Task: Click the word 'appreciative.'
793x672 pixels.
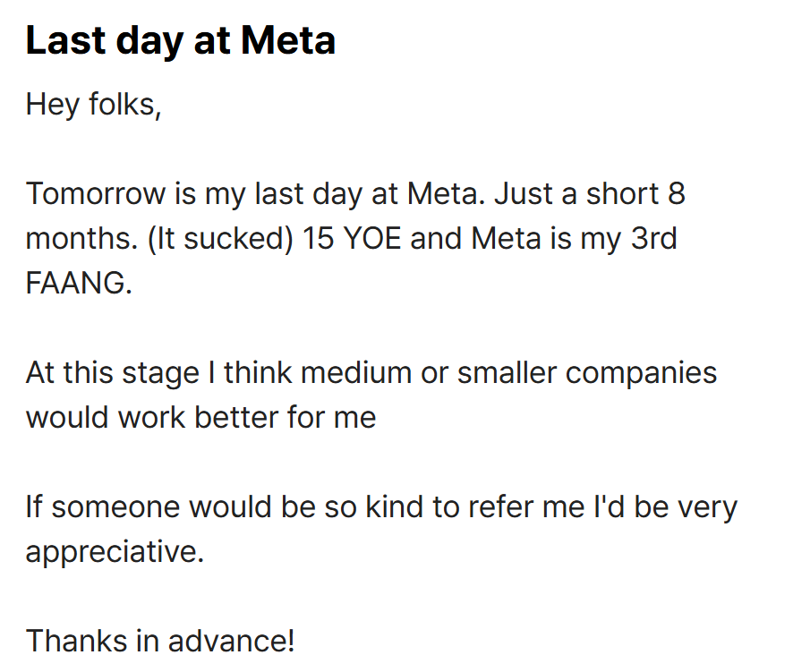Action: click(x=115, y=552)
